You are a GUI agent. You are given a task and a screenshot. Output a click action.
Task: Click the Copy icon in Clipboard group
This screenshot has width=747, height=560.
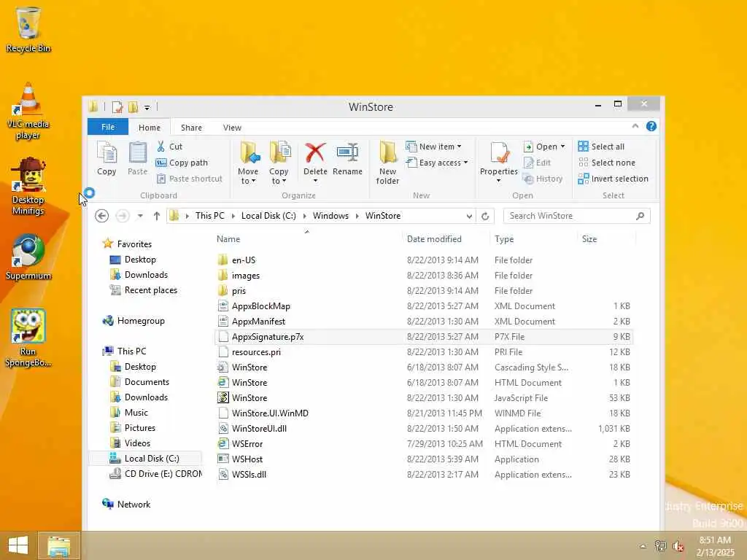click(107, 158)
